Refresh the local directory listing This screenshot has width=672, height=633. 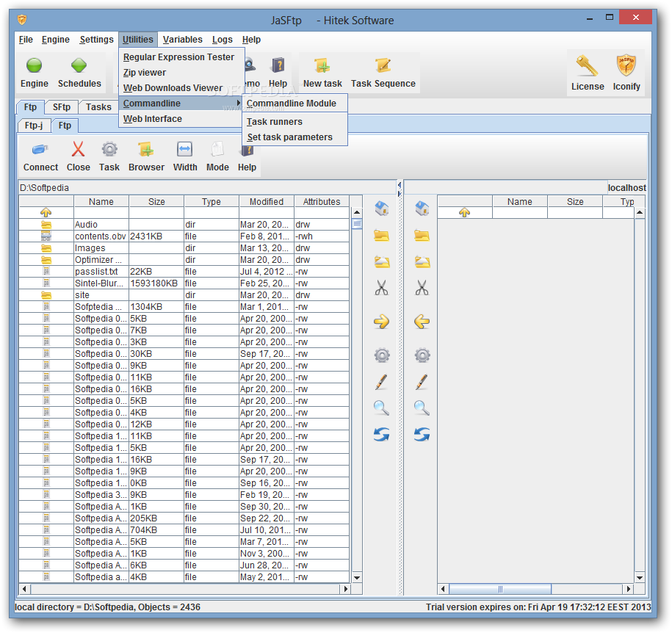(381, 435)
